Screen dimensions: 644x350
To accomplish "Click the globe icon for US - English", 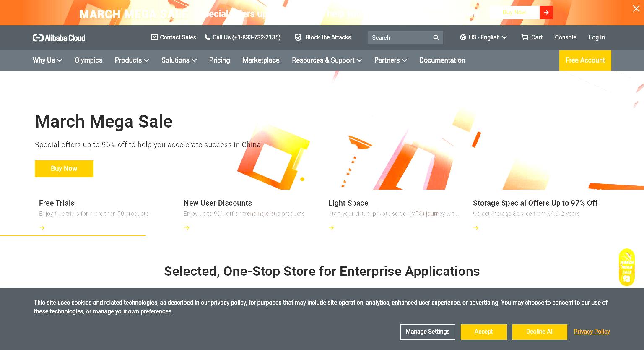I will [x=463, y=37].
